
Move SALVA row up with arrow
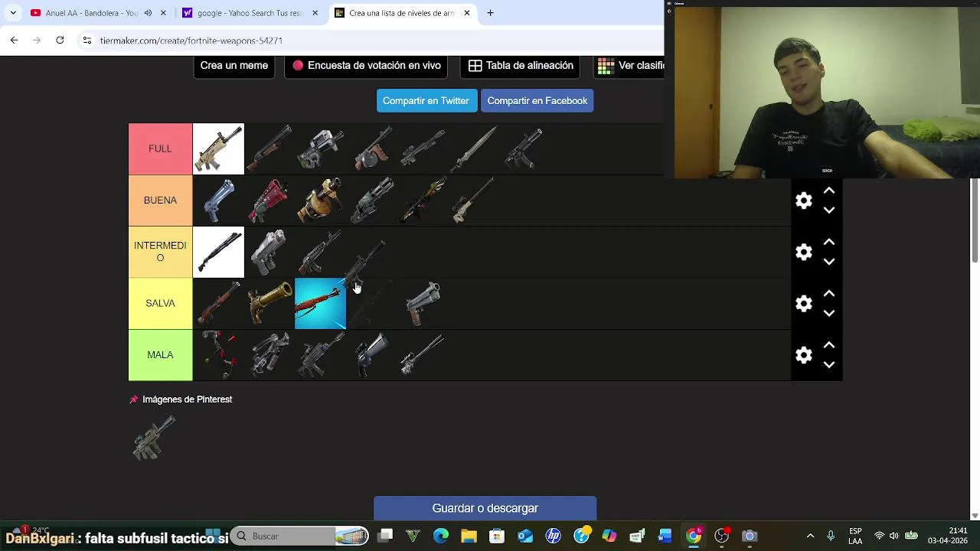[829, 294]
